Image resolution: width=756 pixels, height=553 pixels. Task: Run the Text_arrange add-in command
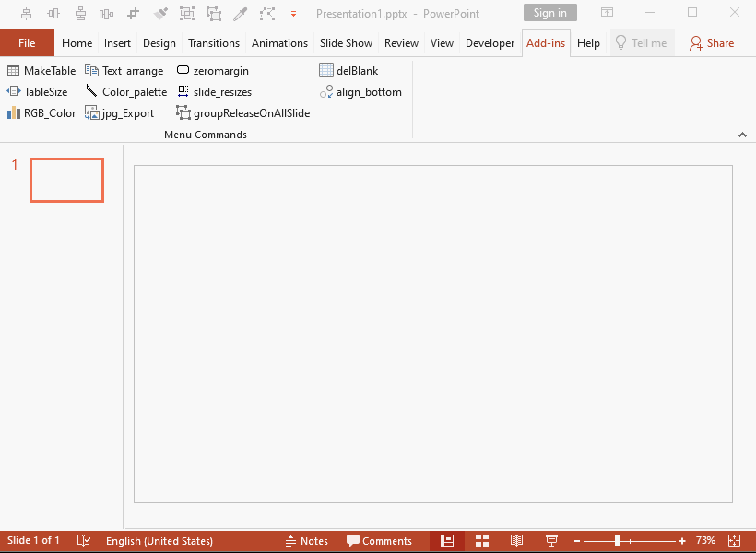[x=124, y=71]
